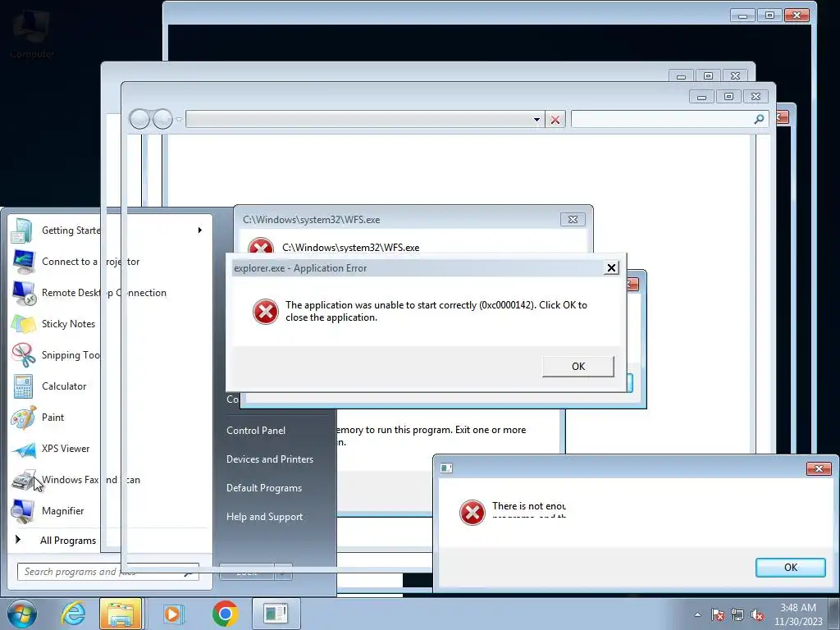Open Getting Started from Start menu
The image size is (840, 630).
point(71,231)
